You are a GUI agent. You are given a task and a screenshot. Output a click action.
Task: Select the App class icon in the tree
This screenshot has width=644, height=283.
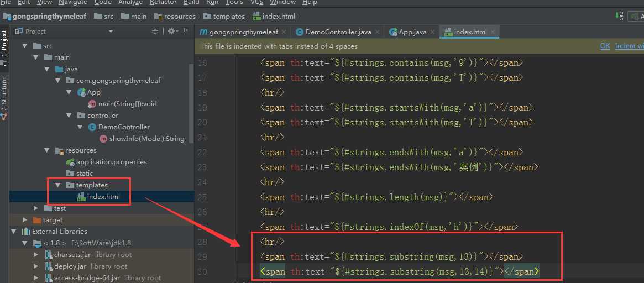(81, 92)
